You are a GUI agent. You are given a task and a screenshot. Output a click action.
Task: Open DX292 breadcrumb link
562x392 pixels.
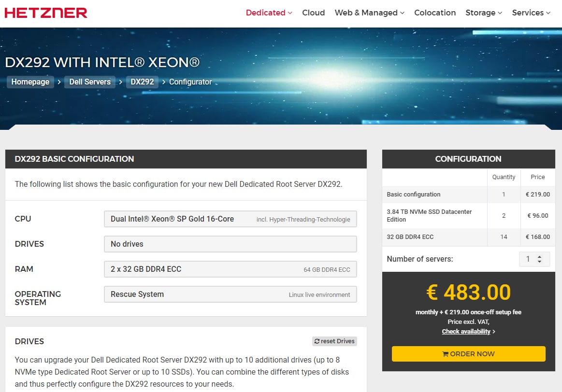point(142,82)
